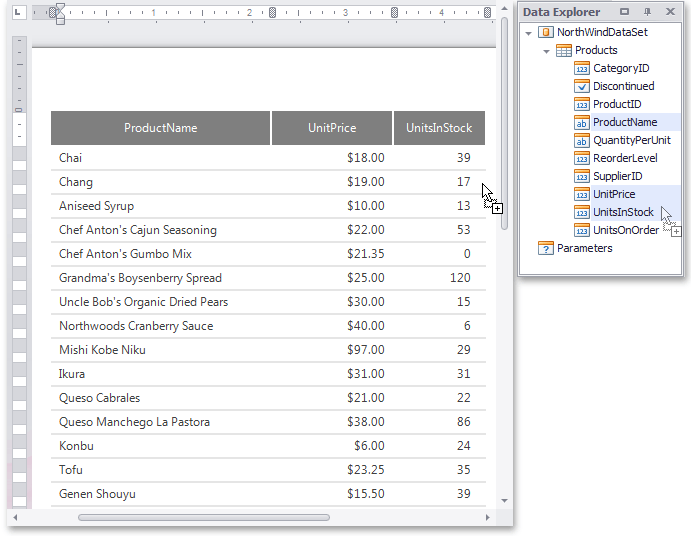The height and width of the screenshot is (536, 695).
Task: Click the Genen Shouyu cell
Action: (160, 494)
